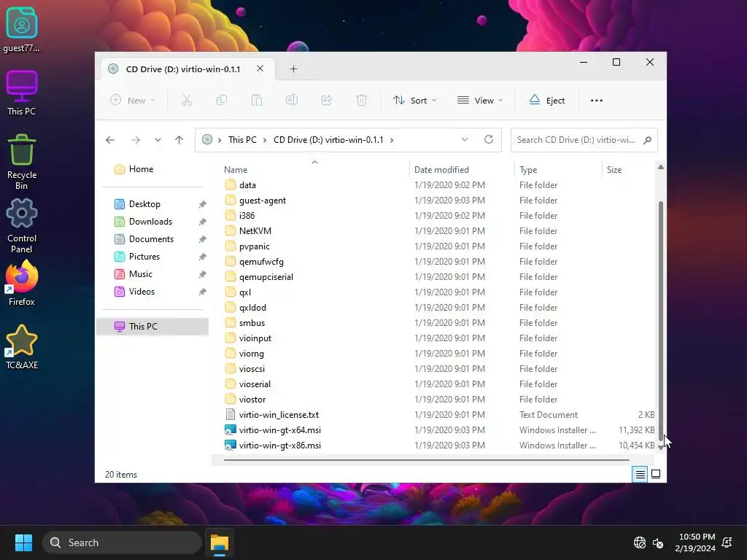Expand chevron after CD Drive breadcrumb
Screen dimensions: 747x560
click(x=392, y=140)
